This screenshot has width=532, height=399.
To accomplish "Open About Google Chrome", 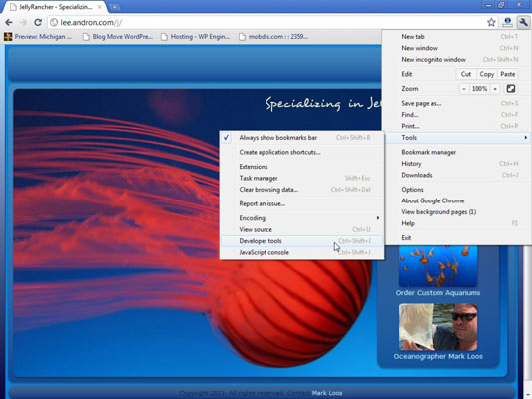I will pyautogui.click(x=458, y=200).
